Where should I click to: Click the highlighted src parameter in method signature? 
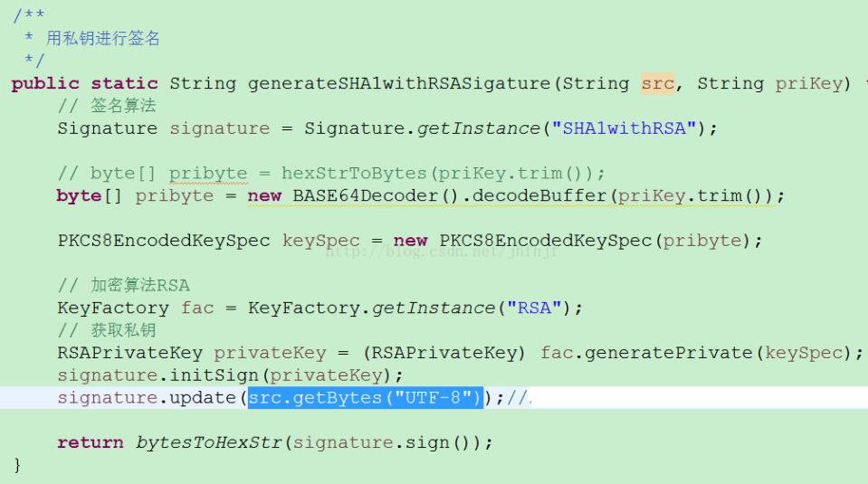click(657, 83)
